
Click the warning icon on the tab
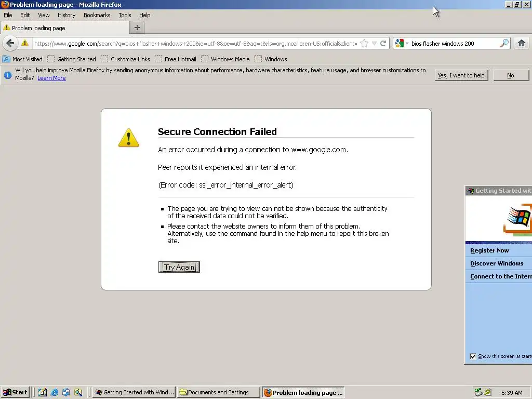[x=6, y=28]
